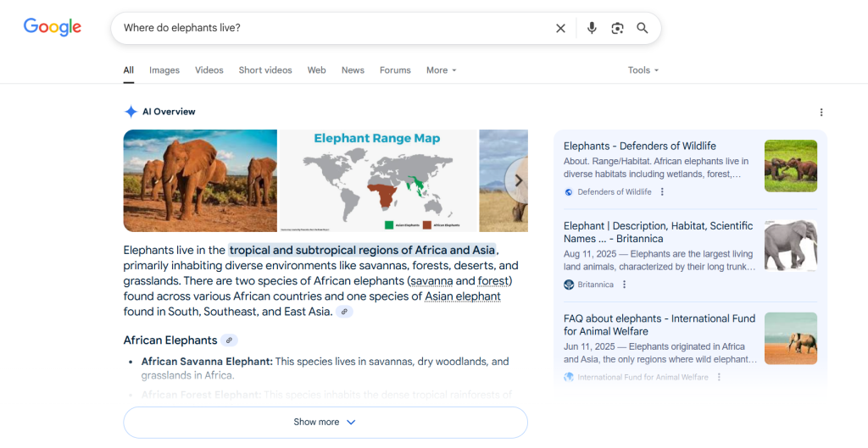
Task: Click the AI Overview sparkle icon
Action: (131, 112)
